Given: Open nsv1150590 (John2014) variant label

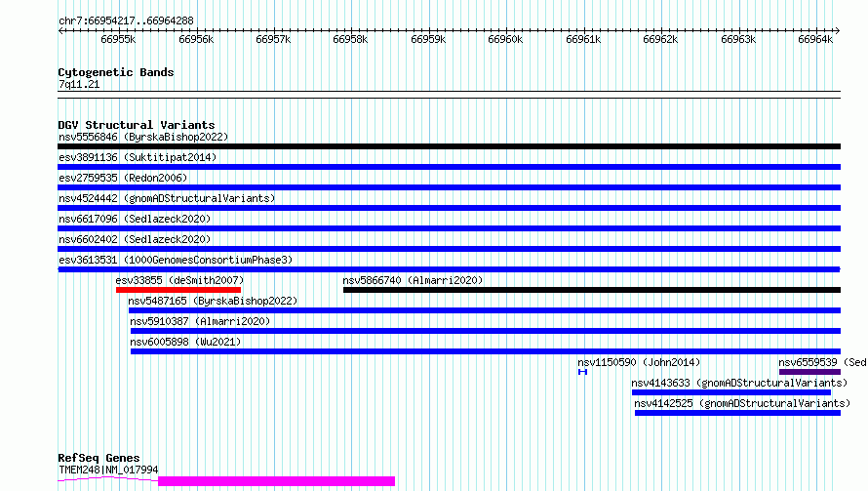Looking at the screenshot, I should [x=639, y=362].
